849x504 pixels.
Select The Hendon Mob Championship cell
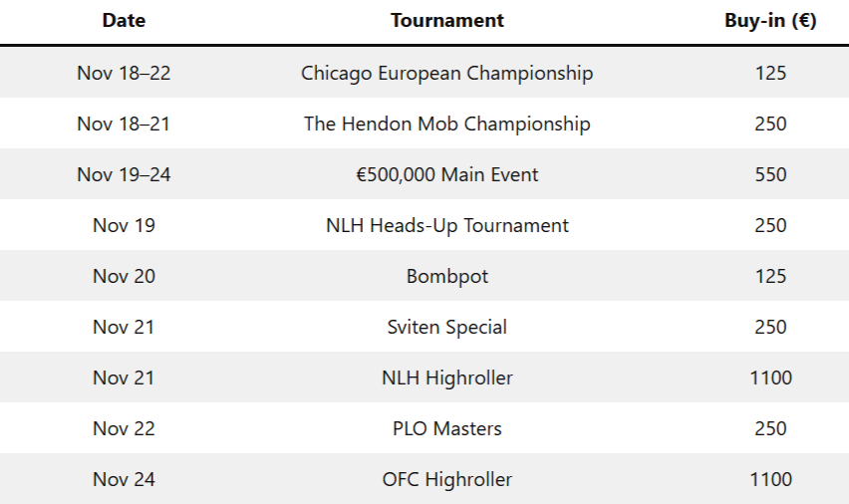coord(446,124)
